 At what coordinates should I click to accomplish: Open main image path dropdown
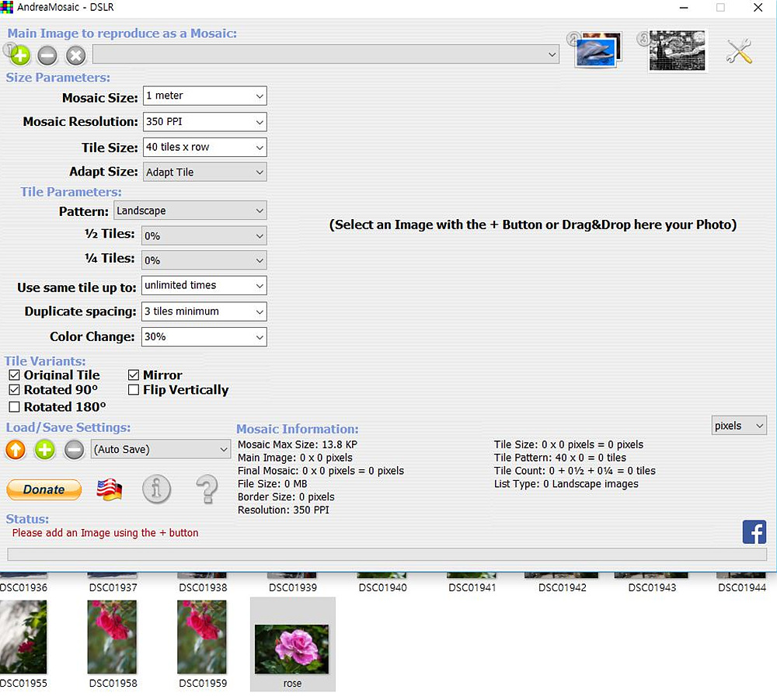(x=326, y=54)
